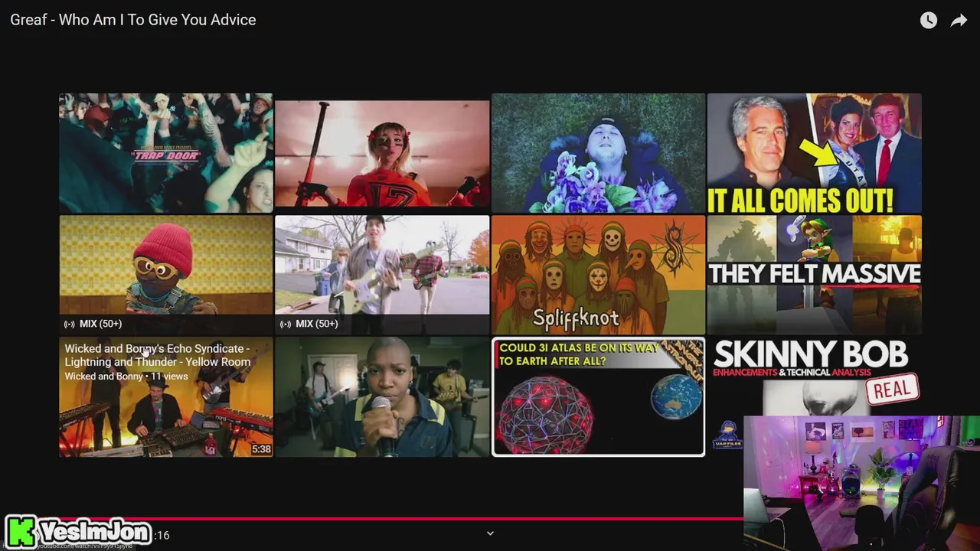Open the 3I Atlas Earth video thumbnail
The width and height of the screenshot is (980, 551).
click(598, 396)
